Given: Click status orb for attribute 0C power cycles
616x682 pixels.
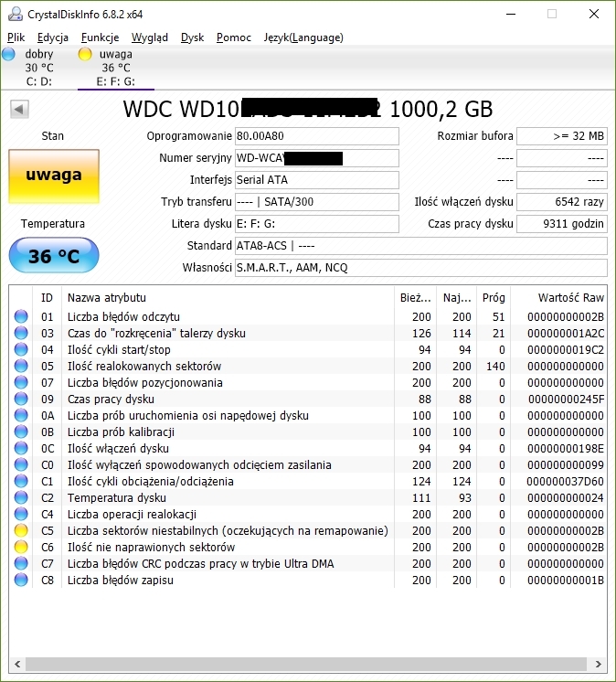Looking at the screenshot, I should [21, 448].
